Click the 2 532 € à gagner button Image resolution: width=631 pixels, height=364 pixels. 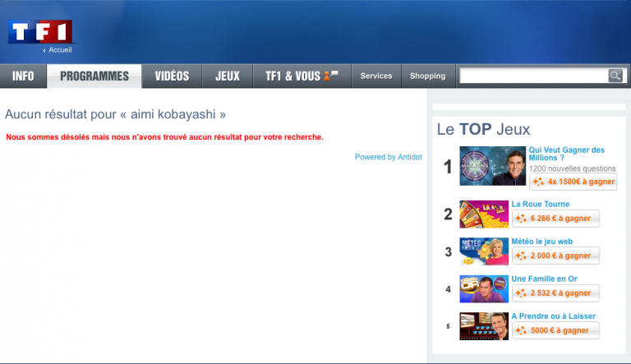pos(555,293)
